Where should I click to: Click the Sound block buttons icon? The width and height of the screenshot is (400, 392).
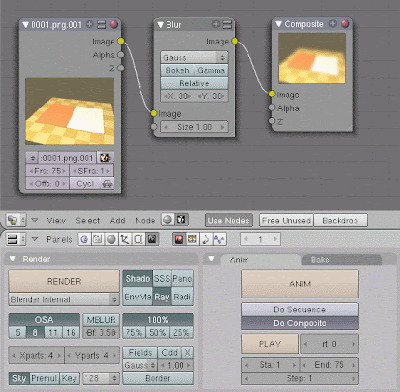point(206,239)
